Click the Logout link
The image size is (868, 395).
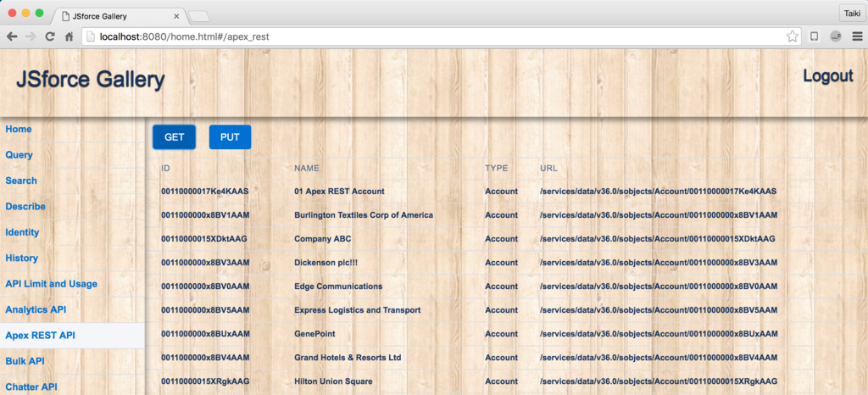click(827, 75)
